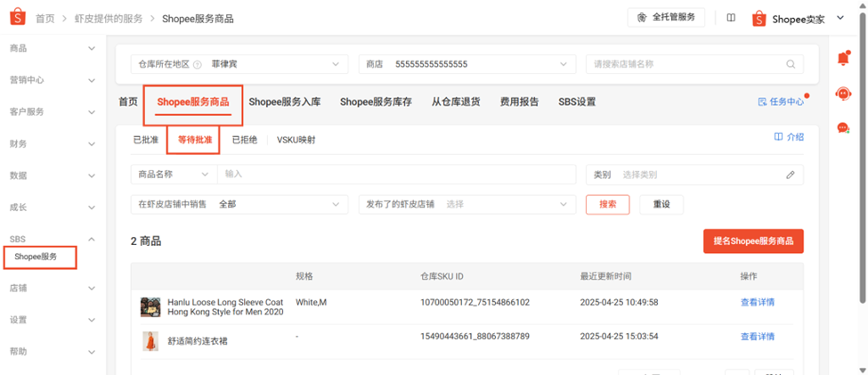Switch to the Shopee服务入库 tab

tap(285, 102)
